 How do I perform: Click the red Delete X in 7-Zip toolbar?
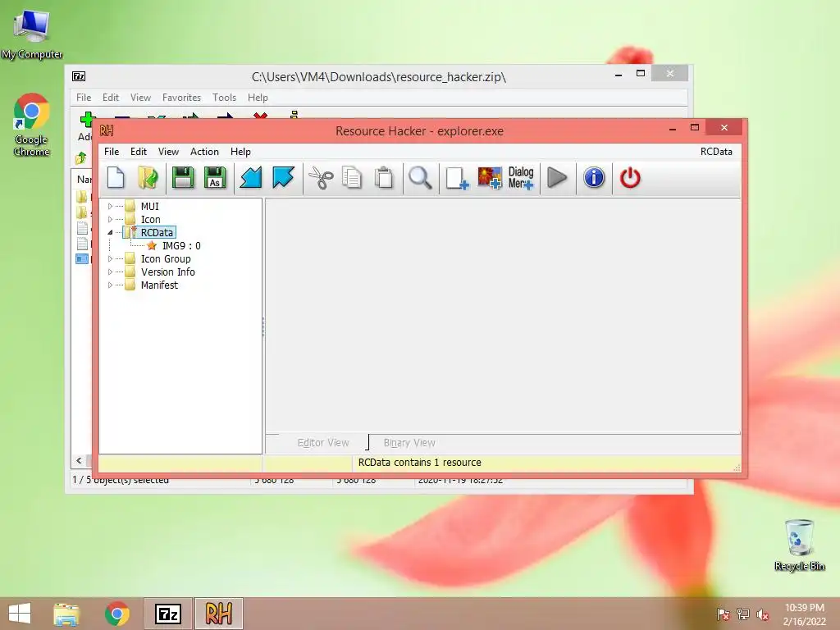coord(260,115)
